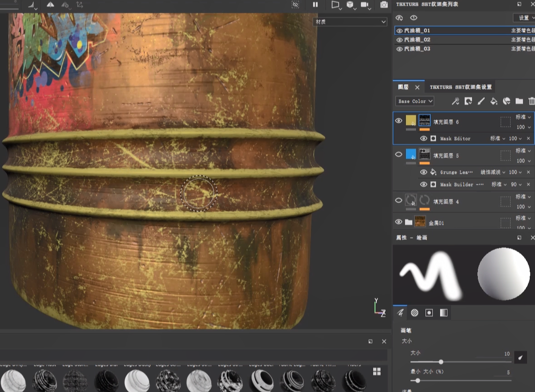Toggle visibility of texture set 汽油桶_02
The height and width of the screenshot is (392, 535).
[x=399, y=40]
